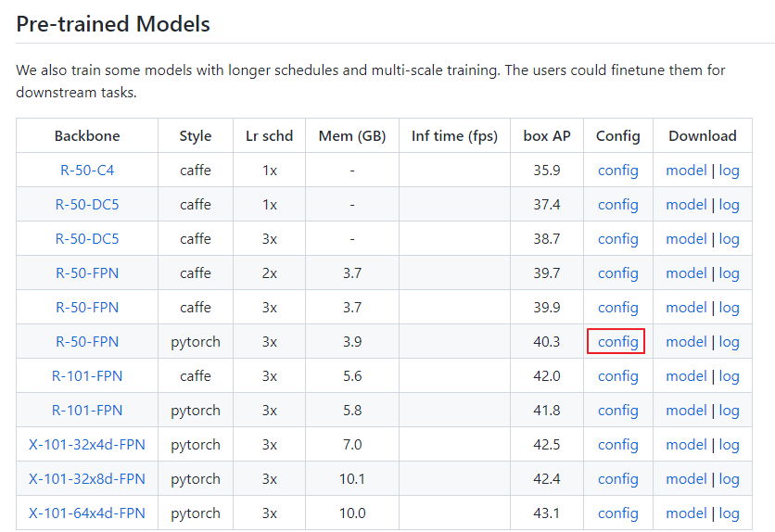This screenshot has width=775, height=532.
Task: Click the 42.5 box AP value
Action: tap(547, 445)
